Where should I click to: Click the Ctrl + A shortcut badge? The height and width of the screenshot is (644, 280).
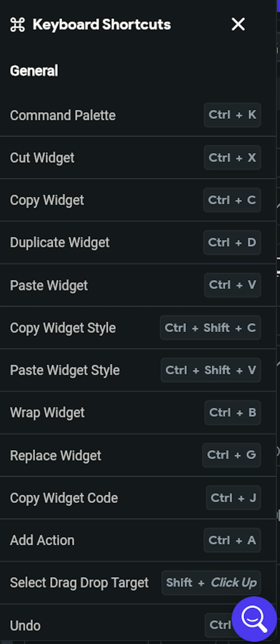point(232,540)
